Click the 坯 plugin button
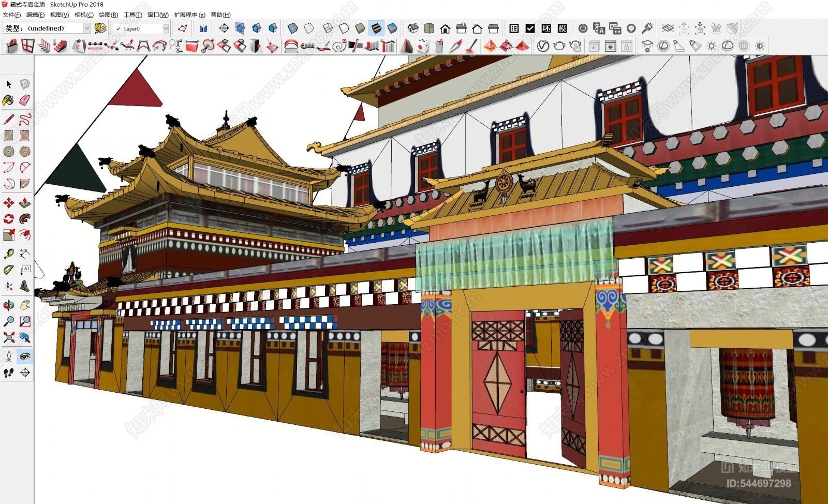 tap(546, 28)
